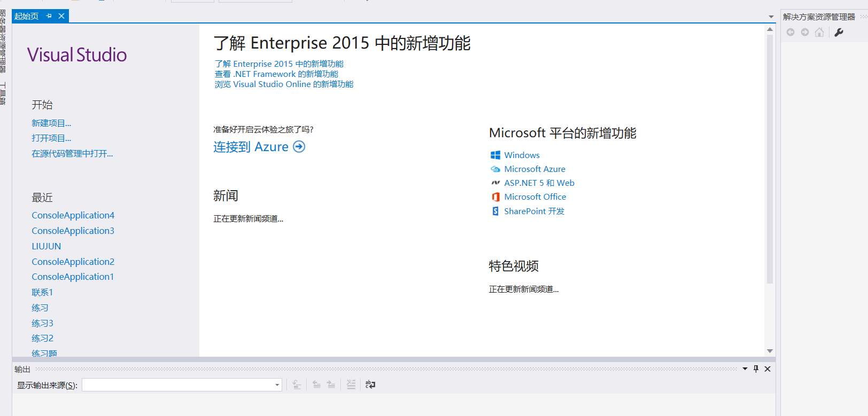Open the Microsoft Office platform link

coord(535,197)
